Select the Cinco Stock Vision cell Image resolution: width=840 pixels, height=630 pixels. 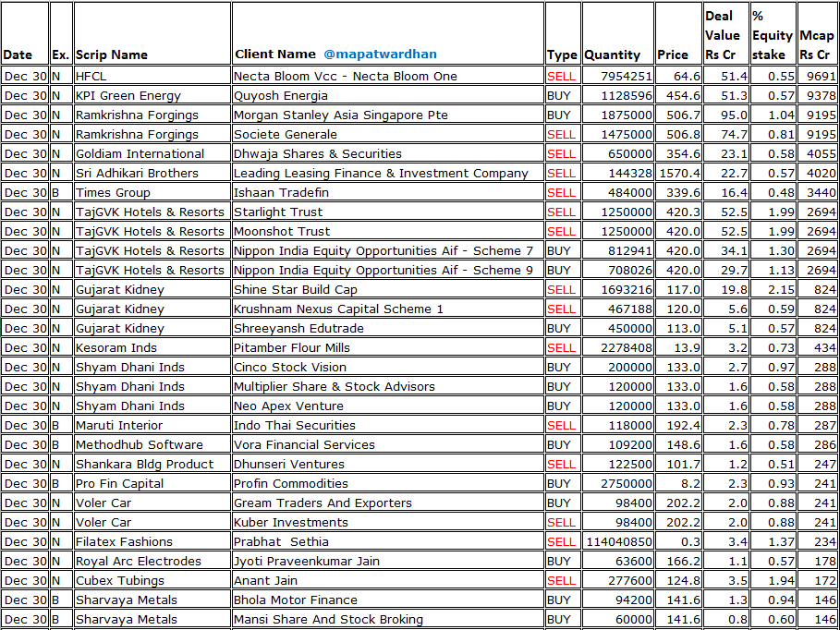pyautogui.click(x=388, y=367)
